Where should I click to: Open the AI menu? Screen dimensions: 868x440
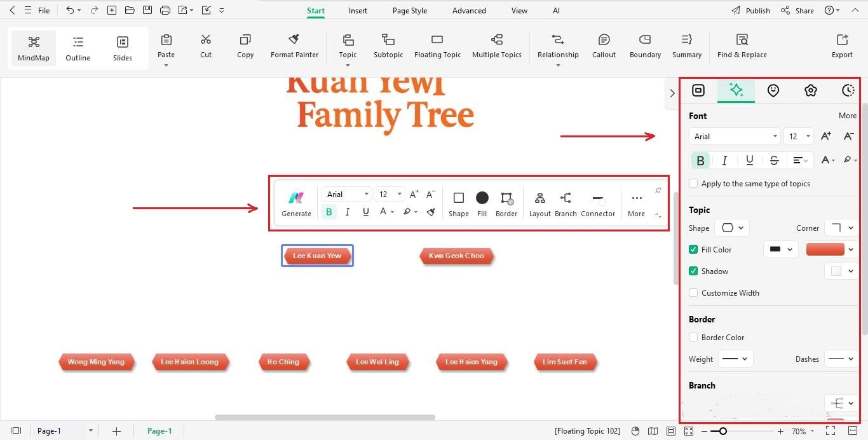pos(556,10)
